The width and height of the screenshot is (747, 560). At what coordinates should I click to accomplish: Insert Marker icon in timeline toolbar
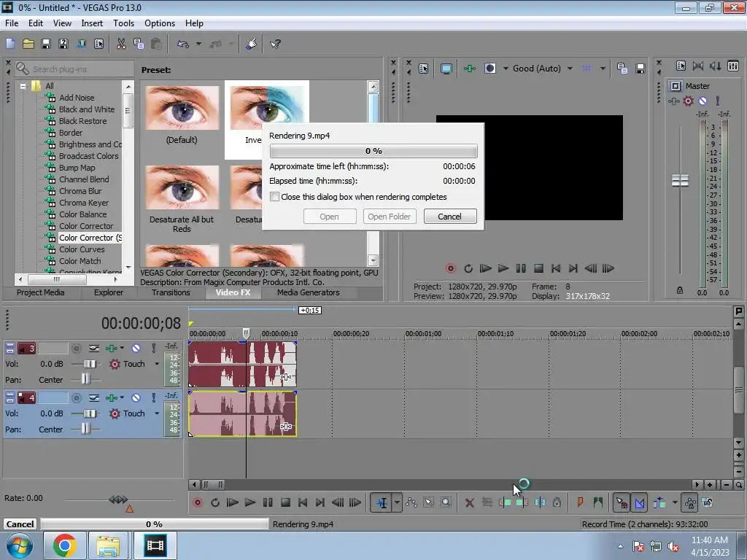pos(580,502)
